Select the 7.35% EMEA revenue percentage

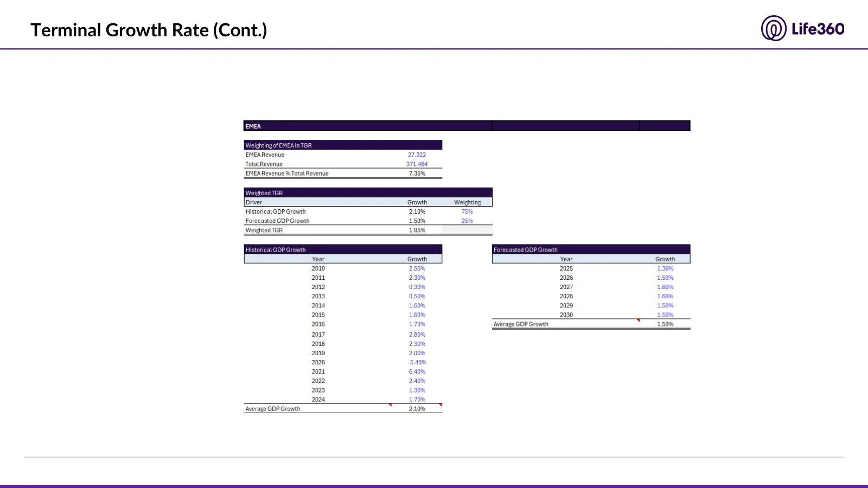tap(417, 174)
